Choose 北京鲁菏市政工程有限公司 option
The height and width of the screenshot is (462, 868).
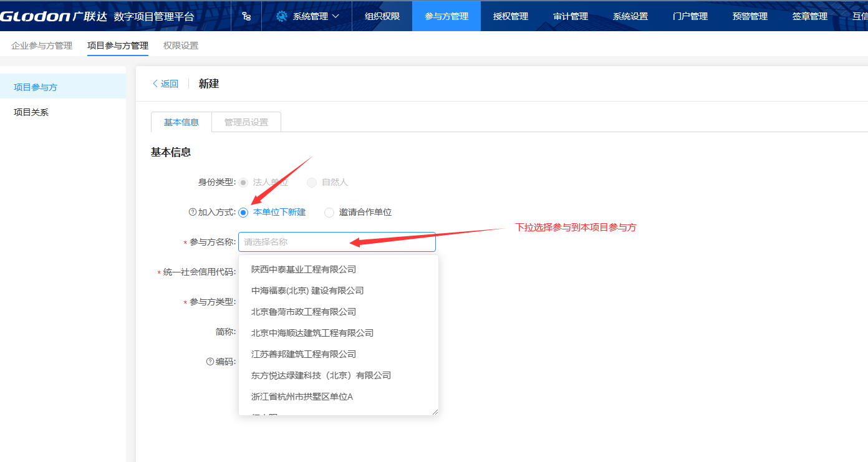[339, 312]
